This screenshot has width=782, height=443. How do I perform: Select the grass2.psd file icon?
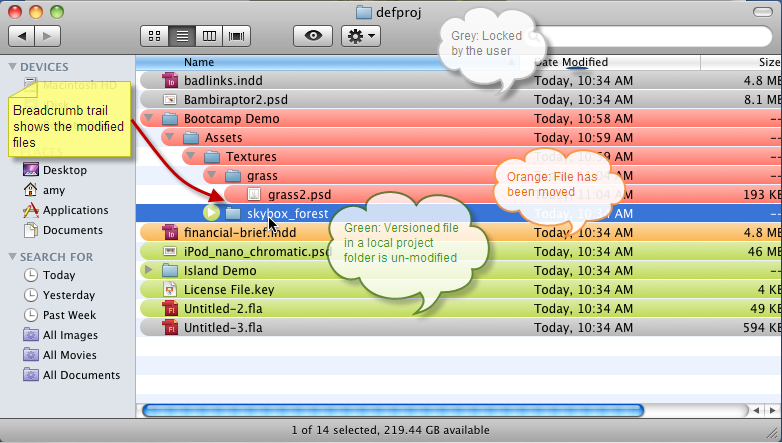254,194
